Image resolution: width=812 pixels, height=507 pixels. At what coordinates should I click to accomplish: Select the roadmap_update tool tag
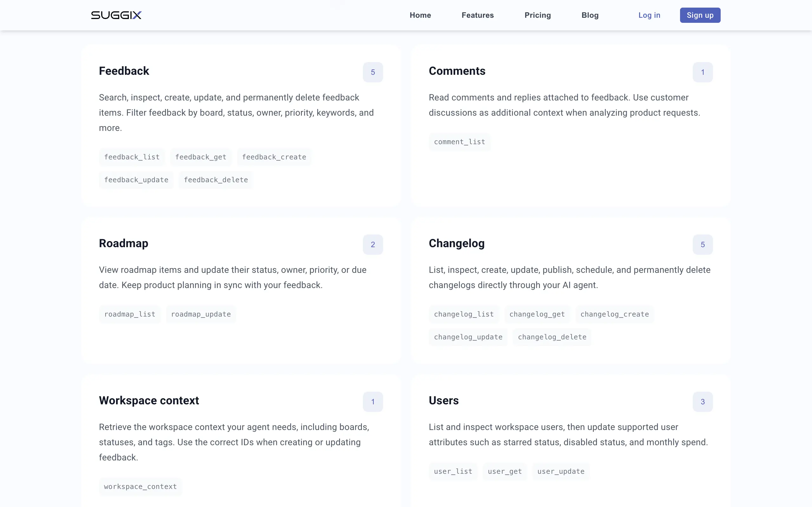pyautogui.click(x=201, y=314)
